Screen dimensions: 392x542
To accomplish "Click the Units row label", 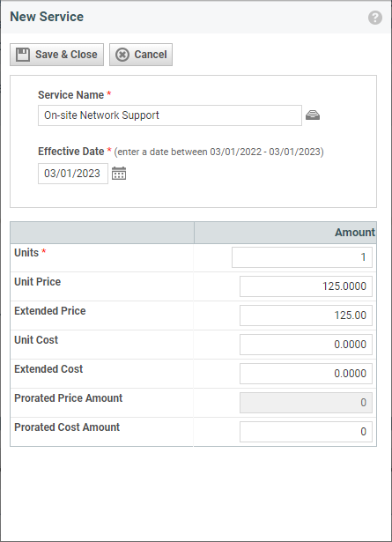I will (x=26, y=253).
